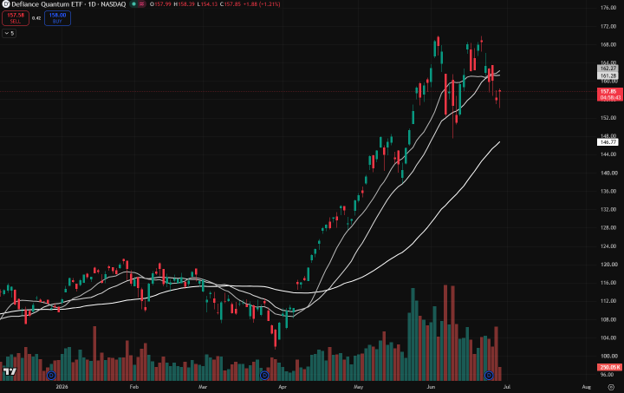Click the 124.00 price axis label
The width and height of the screenshot is (624, 393).
(608, 246)
